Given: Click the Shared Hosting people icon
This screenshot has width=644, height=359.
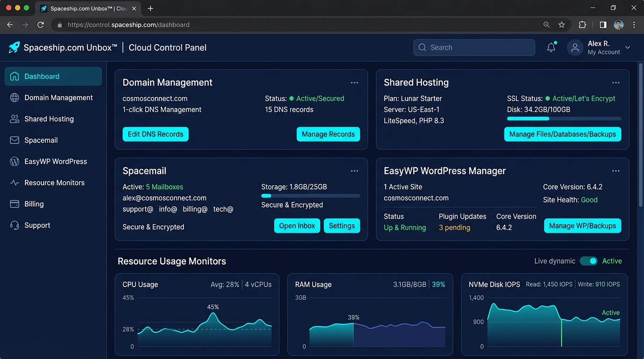Looking at the screenshot, I should pyautogui.click(x=15, y=119).
